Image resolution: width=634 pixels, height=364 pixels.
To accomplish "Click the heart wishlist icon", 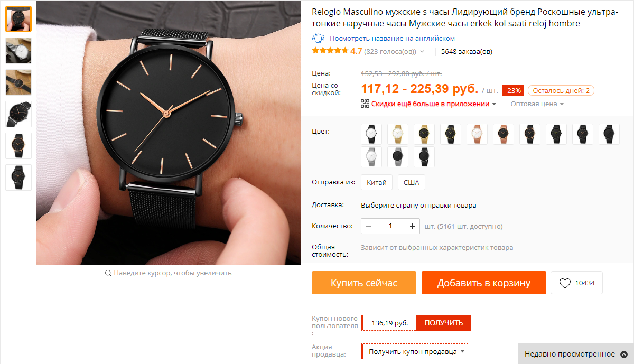I will (565, 283).
